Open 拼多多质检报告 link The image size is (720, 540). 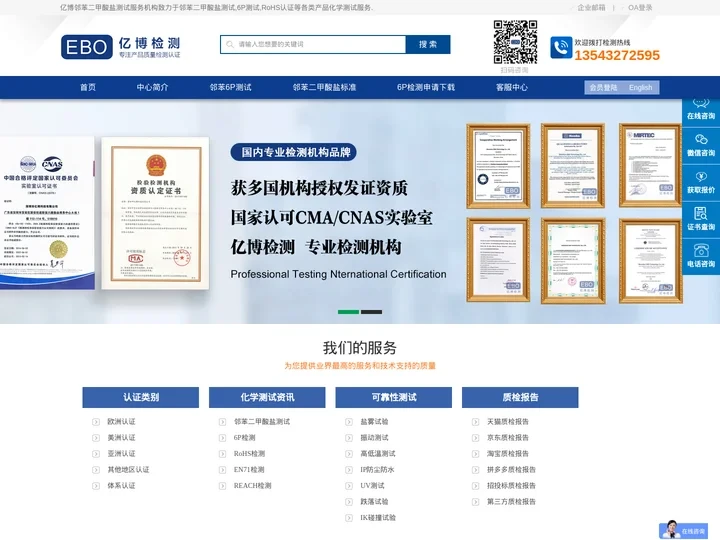(x=511, y=470)
